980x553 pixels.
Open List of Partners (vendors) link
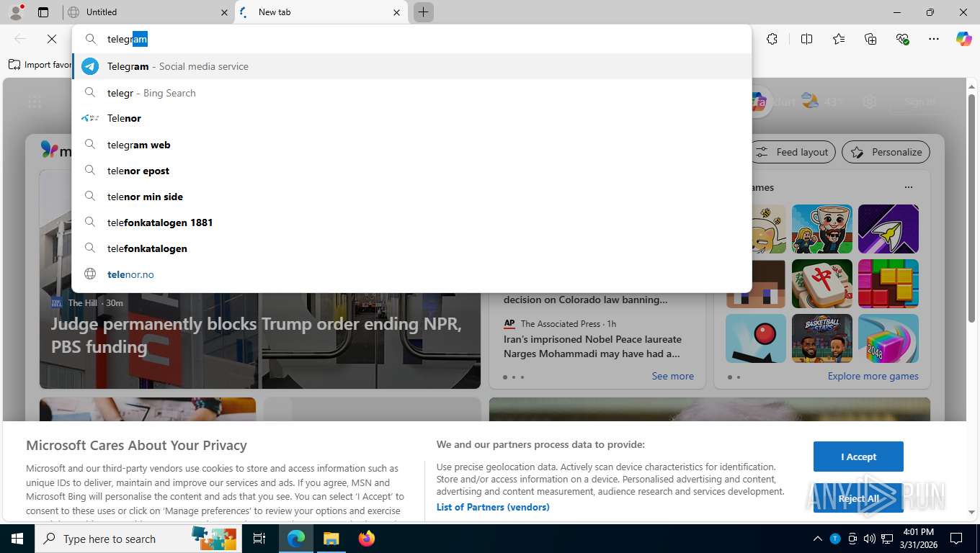[493, 507]
